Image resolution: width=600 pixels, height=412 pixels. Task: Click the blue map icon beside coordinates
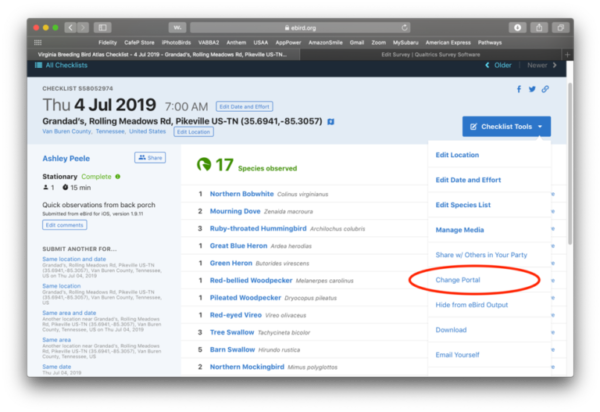click(345, 121)
